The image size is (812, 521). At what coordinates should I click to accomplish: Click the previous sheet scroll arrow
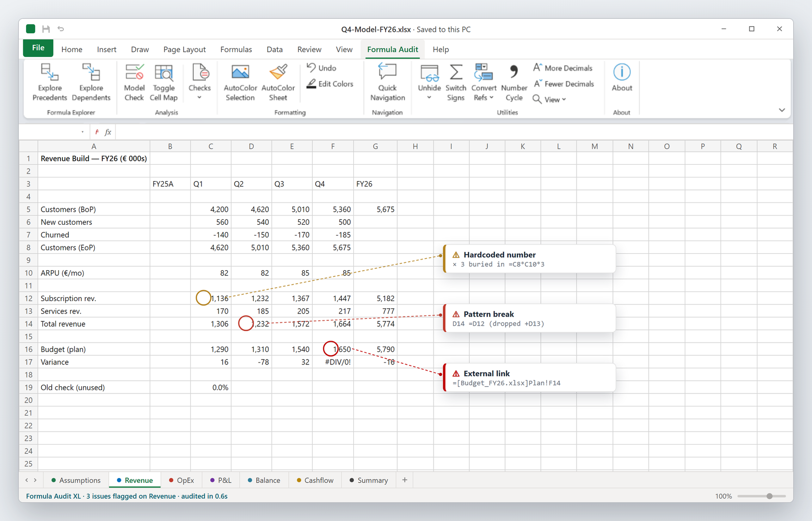(x=27, y=480)
